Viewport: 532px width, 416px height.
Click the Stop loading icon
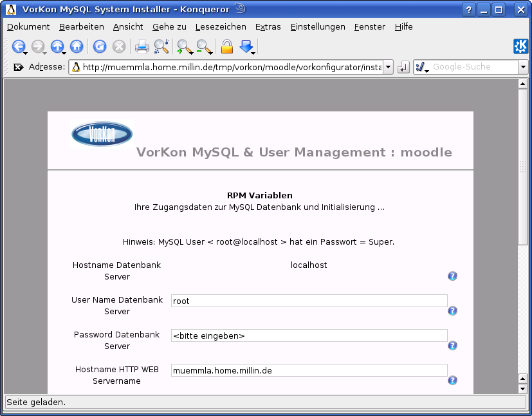(x=119, y=46)
